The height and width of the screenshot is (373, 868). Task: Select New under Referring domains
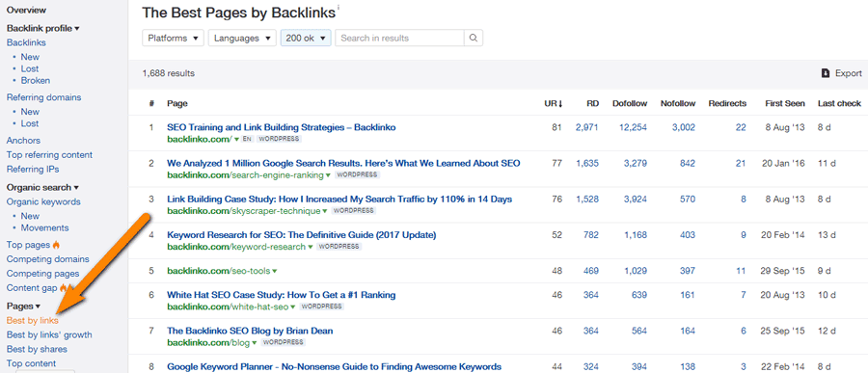(30, 112)
